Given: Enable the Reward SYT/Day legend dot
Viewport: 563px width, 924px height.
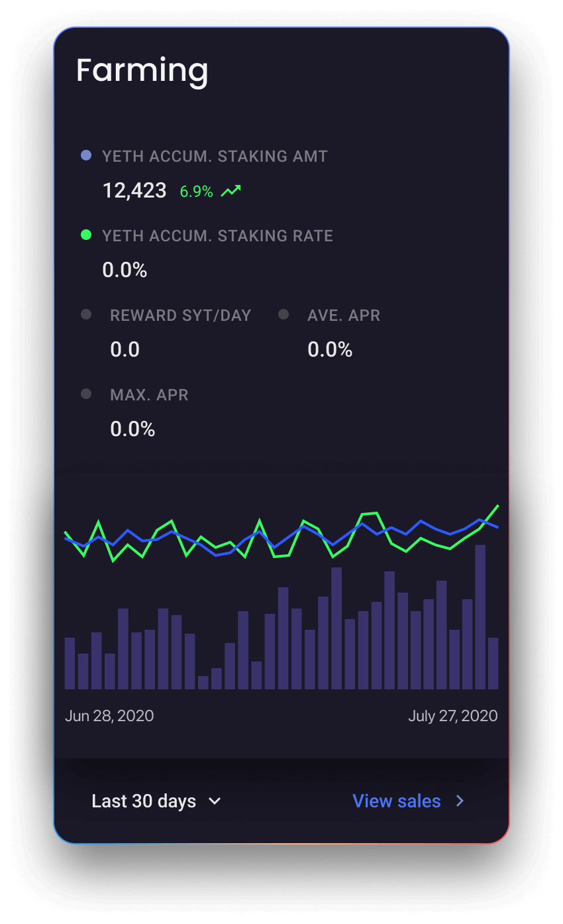Looking at the screenshot, I should click(85, 314).
